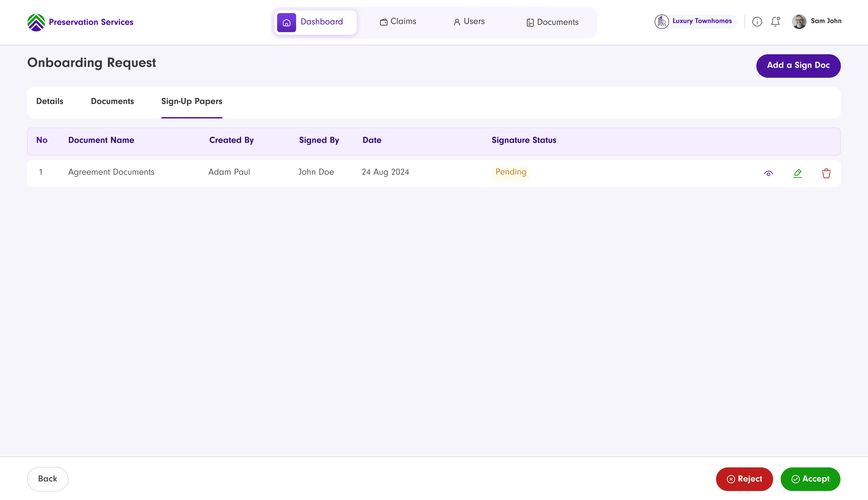868x500 pixels.
Task: Click the Luxury Townhomes building icon
Action: pyautogui.click(x=662, y=22)
